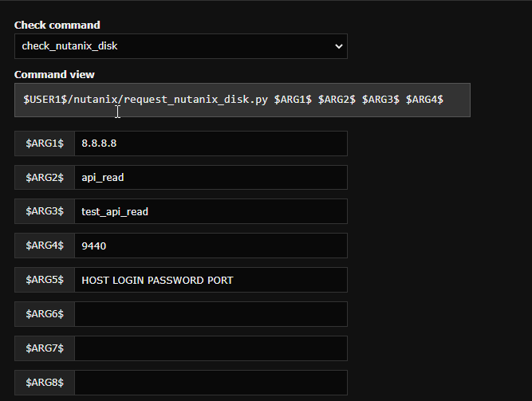Click the $ARG2$ label addon
The image size is (532, 401).
click(x=45, y=178)
